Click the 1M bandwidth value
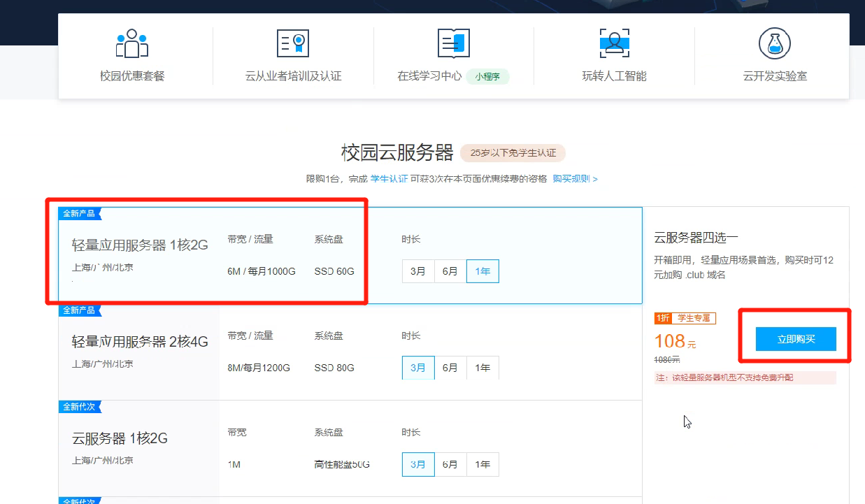The width and height of the screenshot is (865, 504). 234,464
